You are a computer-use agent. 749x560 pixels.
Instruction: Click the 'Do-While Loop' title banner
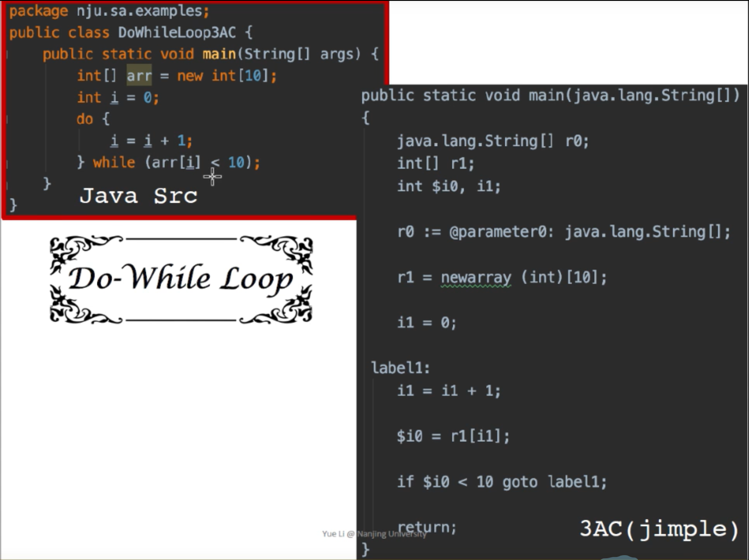(x=181, y=279)
